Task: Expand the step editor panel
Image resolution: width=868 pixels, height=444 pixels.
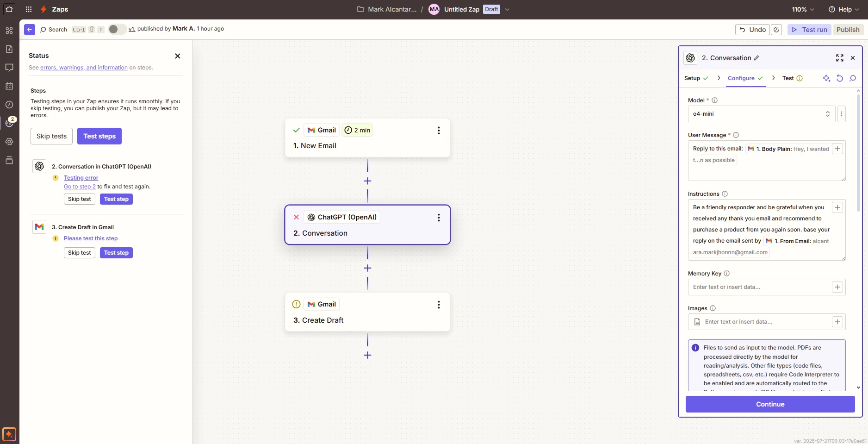Action: tap(840, 58)
